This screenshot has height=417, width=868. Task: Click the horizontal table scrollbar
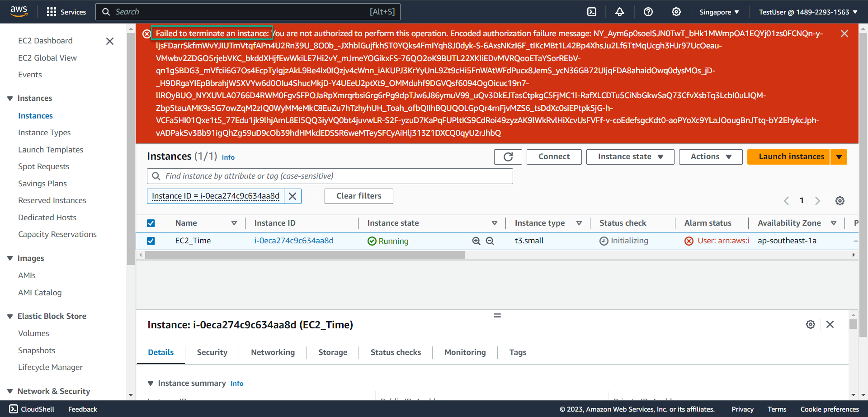coord(305,255)
